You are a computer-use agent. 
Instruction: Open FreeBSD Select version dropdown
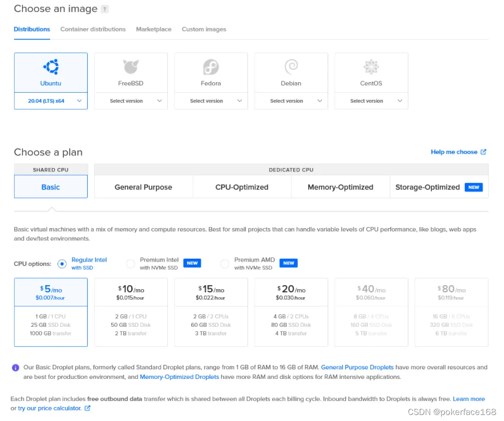click(131, 101)
